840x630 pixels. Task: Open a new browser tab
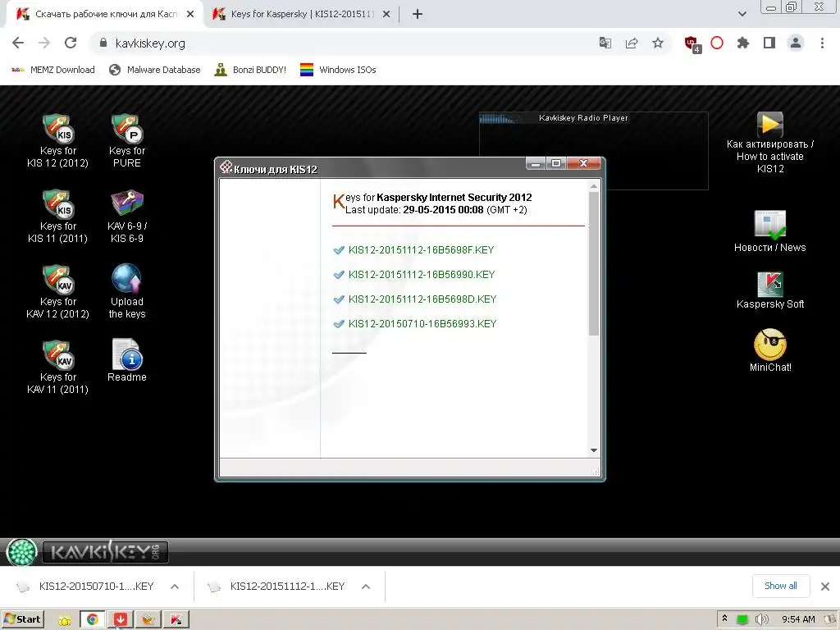pos(418,14)
